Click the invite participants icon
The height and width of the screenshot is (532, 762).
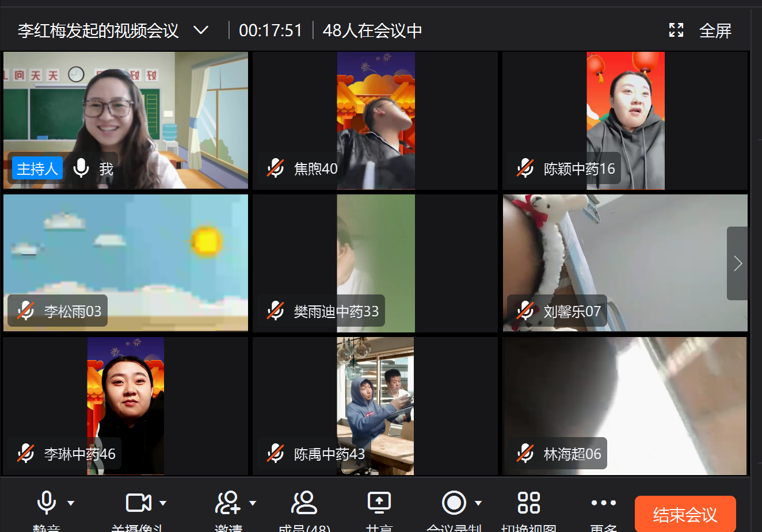point(228,503)
